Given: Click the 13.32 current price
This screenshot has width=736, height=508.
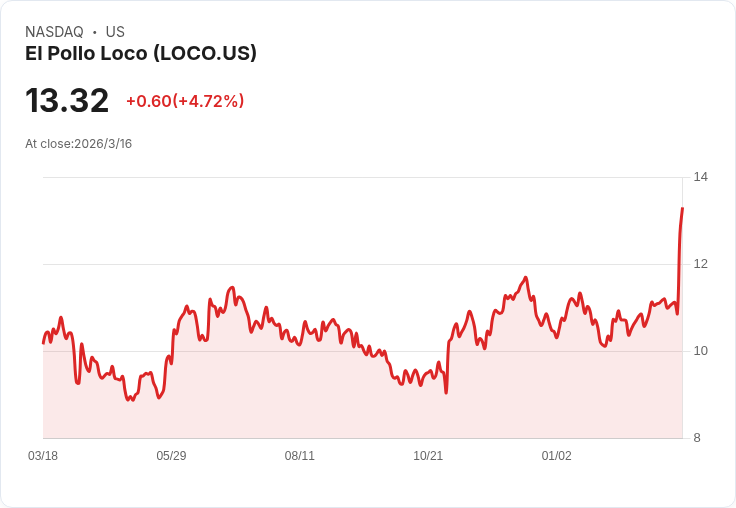Looking at the screenshot, I should 67,100.
